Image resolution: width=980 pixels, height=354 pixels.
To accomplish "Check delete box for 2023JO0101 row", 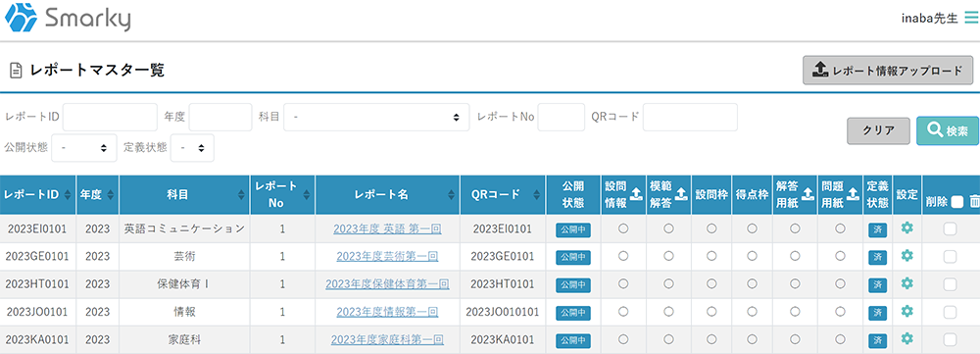I will click(950, 312).
